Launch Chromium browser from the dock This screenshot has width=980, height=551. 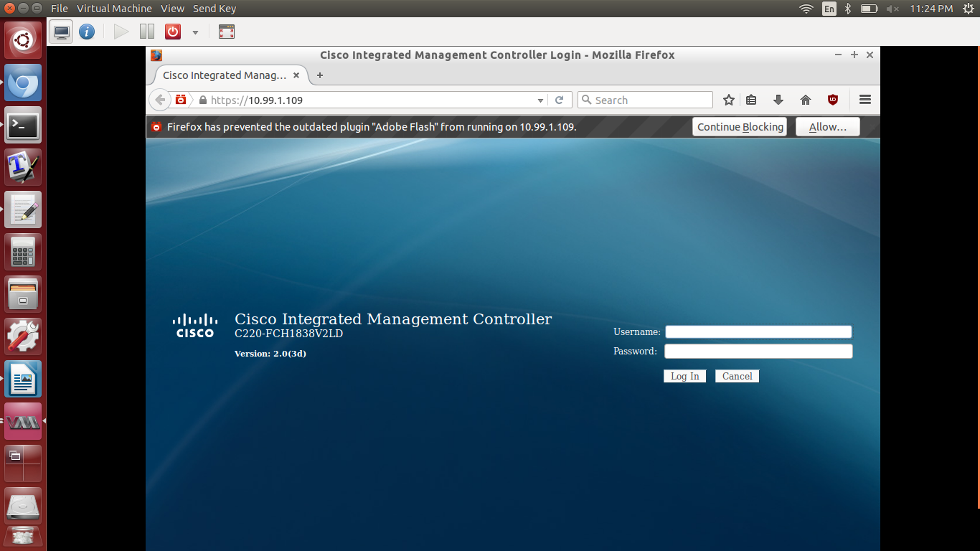click(x=23, y=83)
